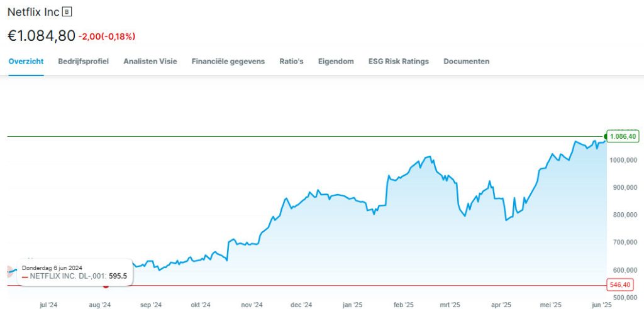The width and height of the screenshot is (644, 309).
Task: Click the nov '24 label on time axis
Action: tap(252, 305)
